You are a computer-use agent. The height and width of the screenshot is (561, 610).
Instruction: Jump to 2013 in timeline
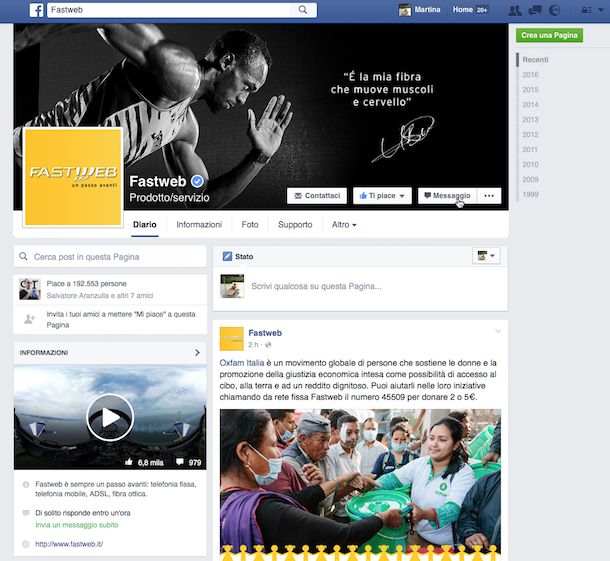(531, 119)
